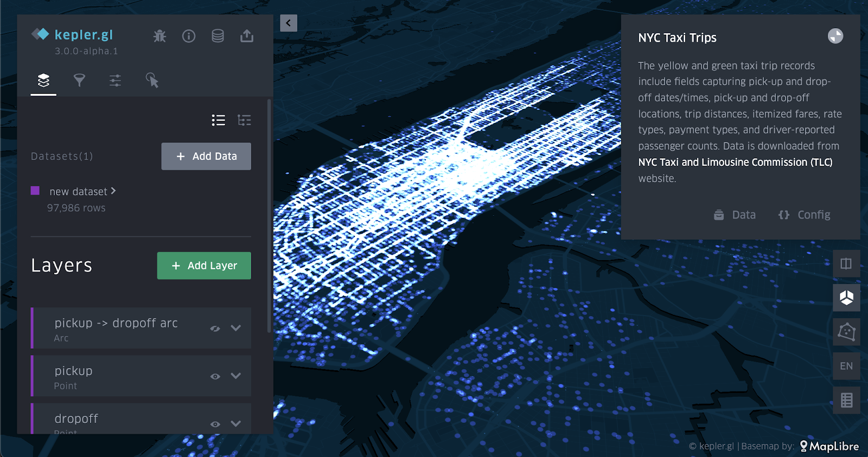Show the map legend panel
Image resolution: width=868 pixels, height=457 pixels.
pos(846,400)
